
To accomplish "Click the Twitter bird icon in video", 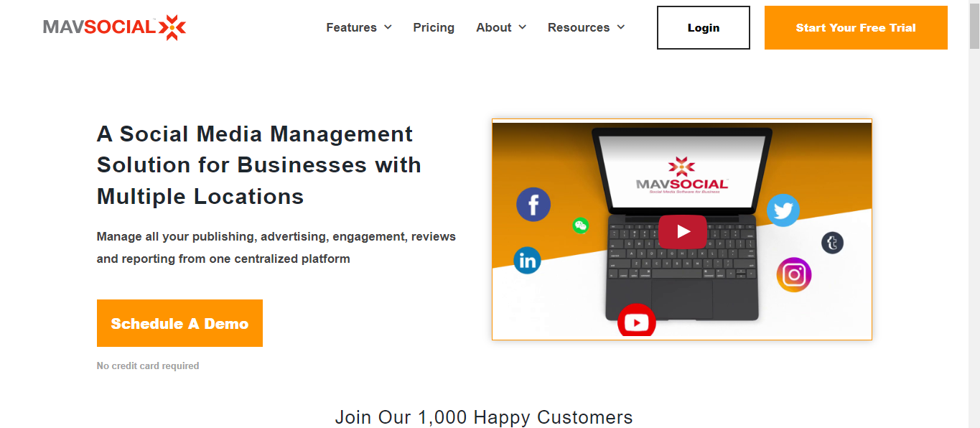I will point(783,210).
